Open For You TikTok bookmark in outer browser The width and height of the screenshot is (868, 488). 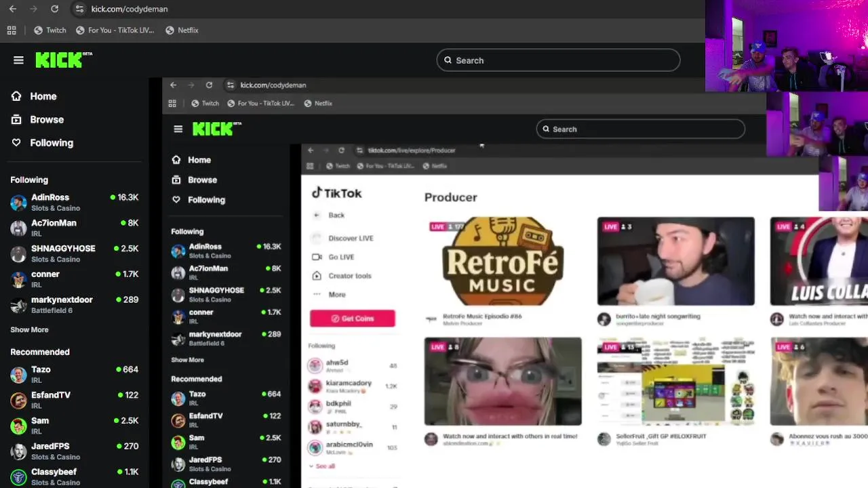[115, 30]
